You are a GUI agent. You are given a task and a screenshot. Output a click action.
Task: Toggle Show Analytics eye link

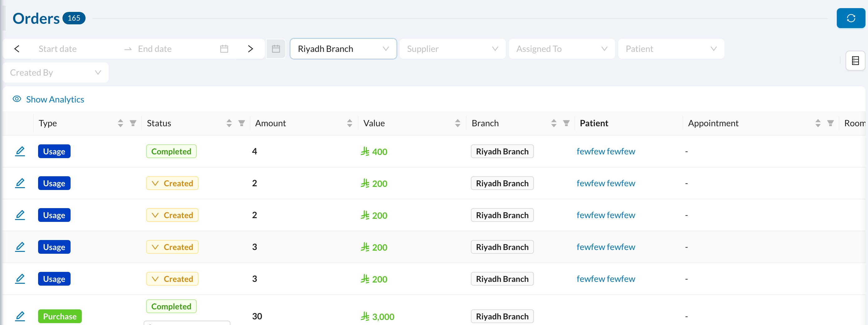(48, 99)
